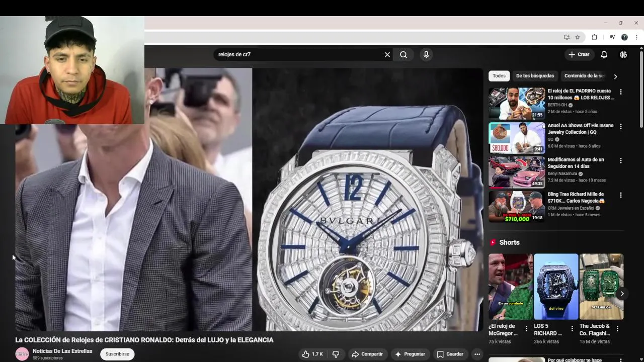Image resolution: width=644 pixels, height=362 pixels.
Task: Select the Contenido de la serie chip
Action: coord(584,76)
